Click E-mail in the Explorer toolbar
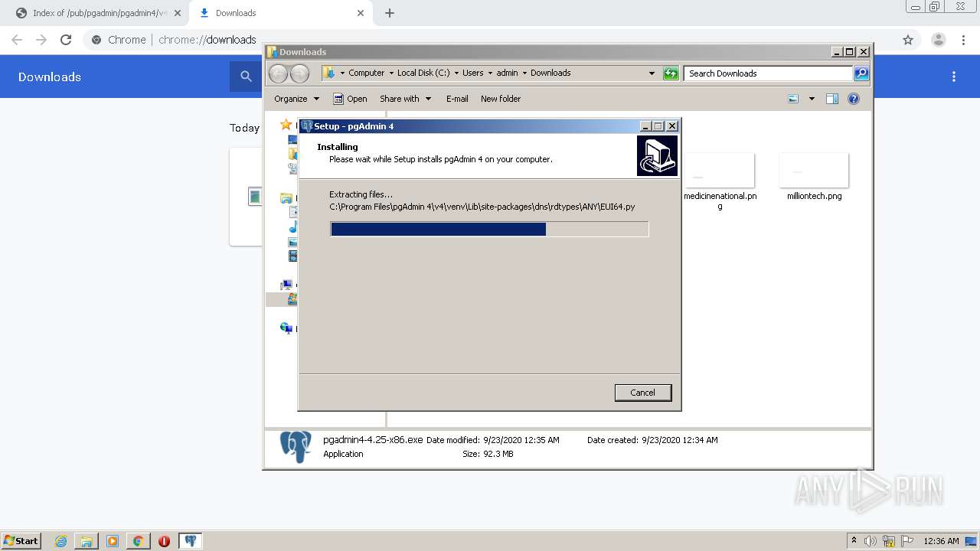The width and height of the screenshot is (980, 551). coord(457,99)
